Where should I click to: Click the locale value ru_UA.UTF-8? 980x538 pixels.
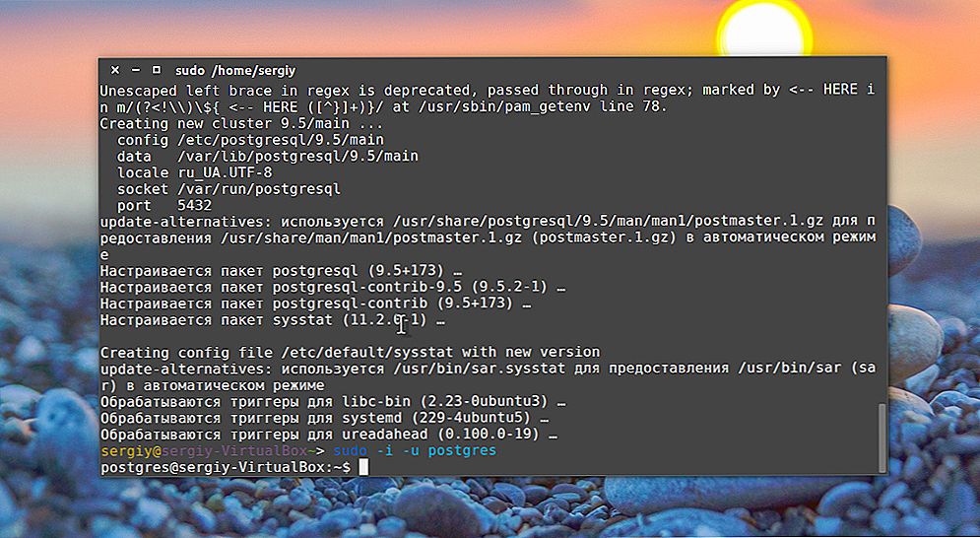click(x=225, y=172)
